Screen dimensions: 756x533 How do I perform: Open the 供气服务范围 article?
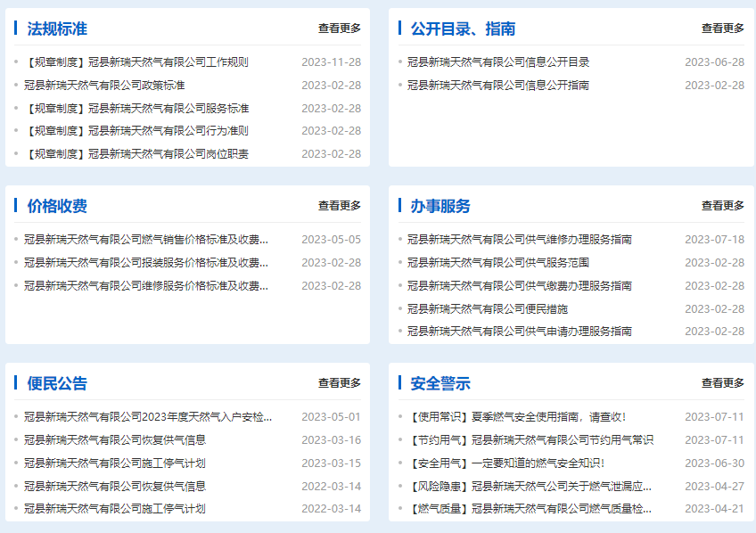pos(498,263)
